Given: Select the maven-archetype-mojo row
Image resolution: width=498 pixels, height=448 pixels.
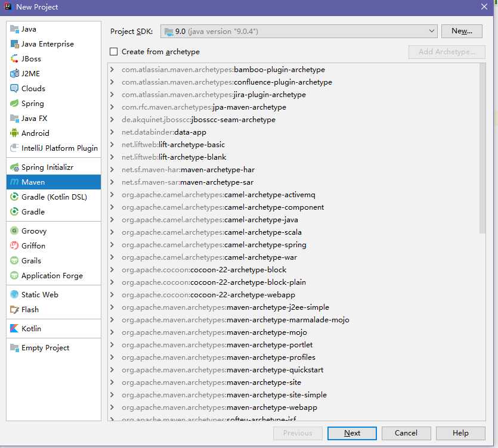Looking at the screenshot, I should coord(294,332).
